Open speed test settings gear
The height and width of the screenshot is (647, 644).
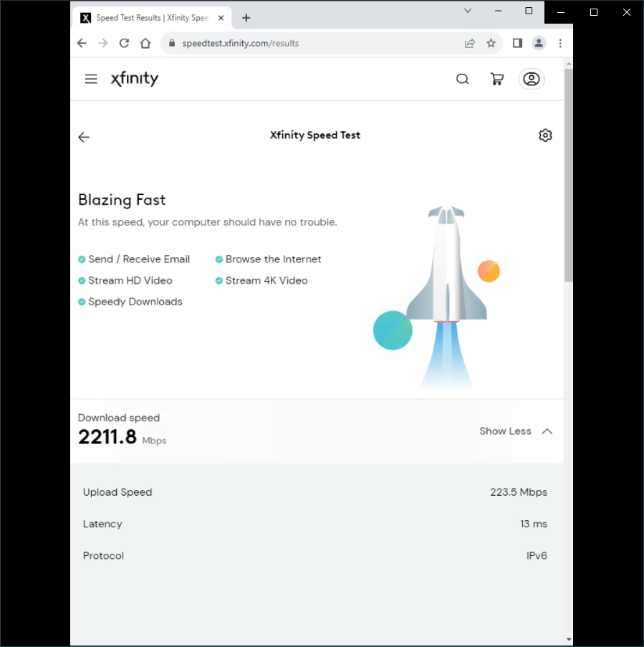point(545,135)
